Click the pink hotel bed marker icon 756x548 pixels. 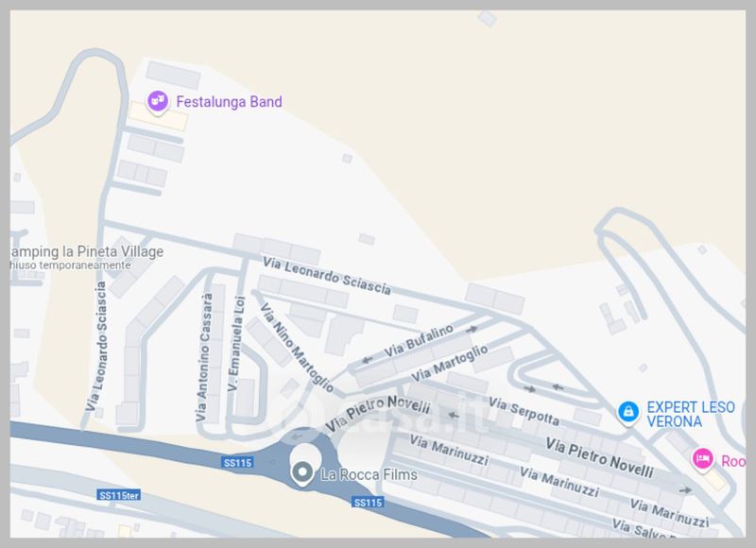click(x=702, y=459)
